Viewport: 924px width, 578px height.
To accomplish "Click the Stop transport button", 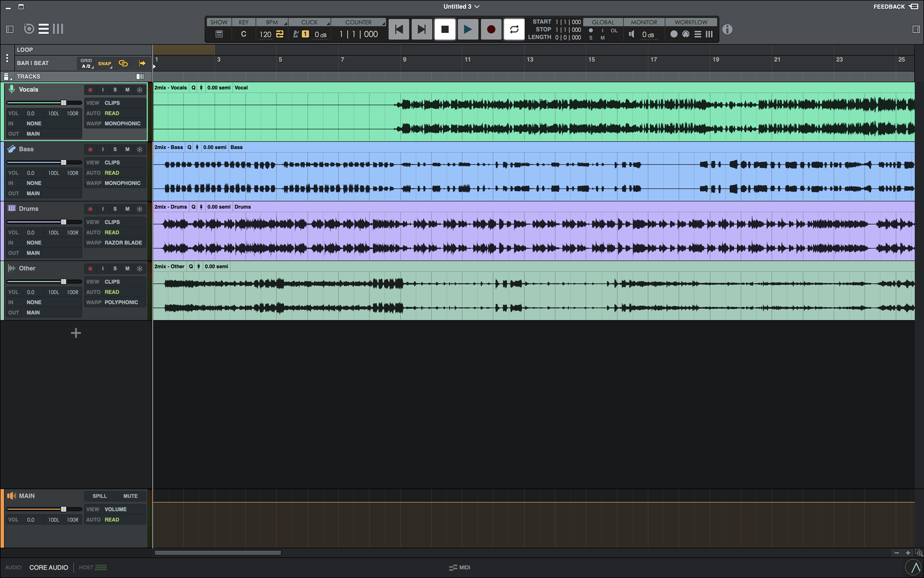I will (445, 29).
